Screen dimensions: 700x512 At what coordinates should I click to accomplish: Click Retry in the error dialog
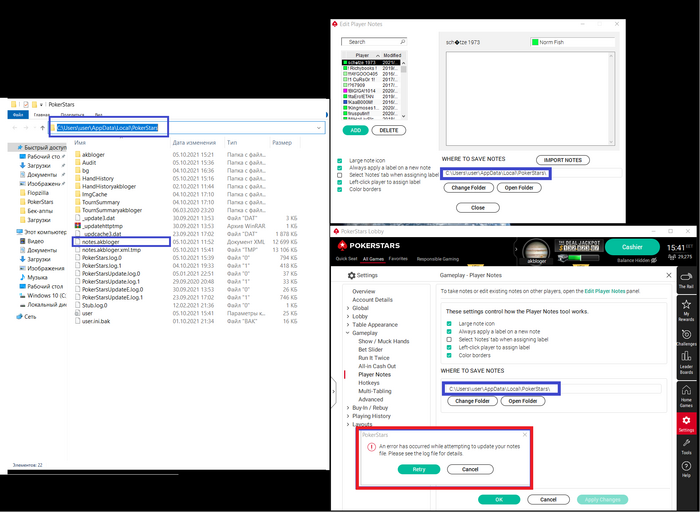tap(419, 469)
